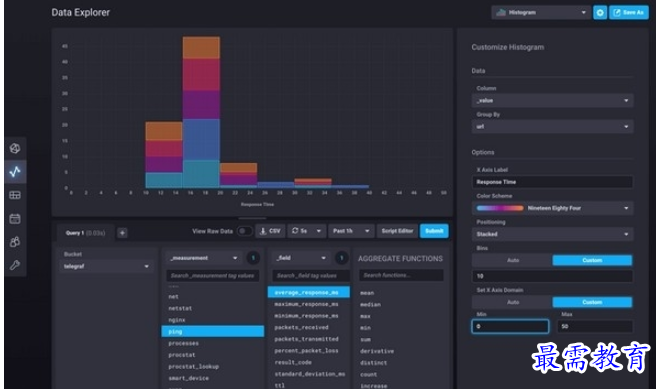Edit the X axis Max field showing 50

[595, 326]
